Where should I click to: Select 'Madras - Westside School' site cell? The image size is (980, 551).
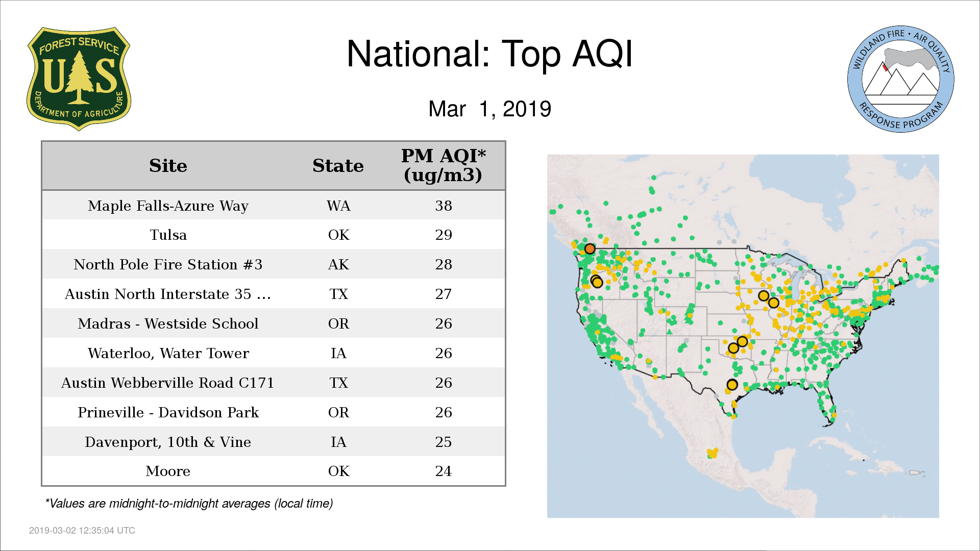(x=168, y=324)
